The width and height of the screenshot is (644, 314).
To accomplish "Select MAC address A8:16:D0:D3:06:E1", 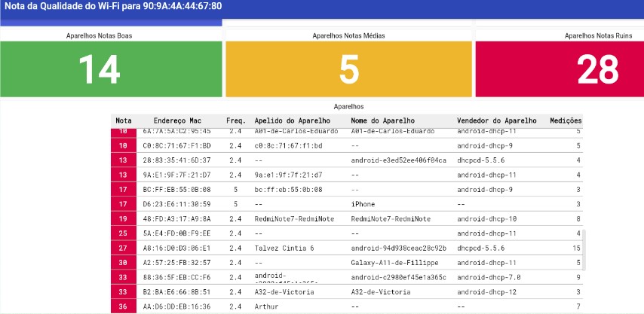I will tap(176, 248).
